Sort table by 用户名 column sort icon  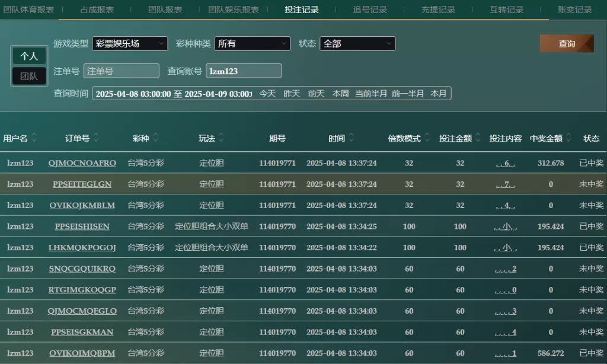pos(34,138)
